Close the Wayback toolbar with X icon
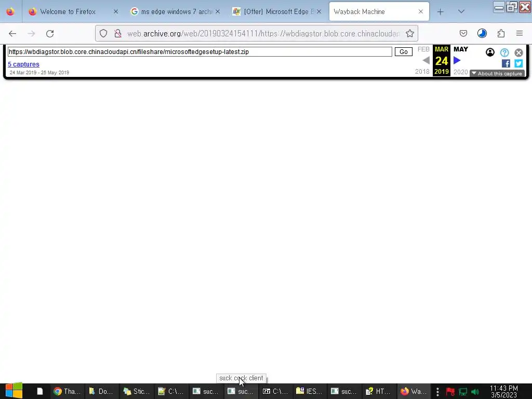 (x=518, y=52)
